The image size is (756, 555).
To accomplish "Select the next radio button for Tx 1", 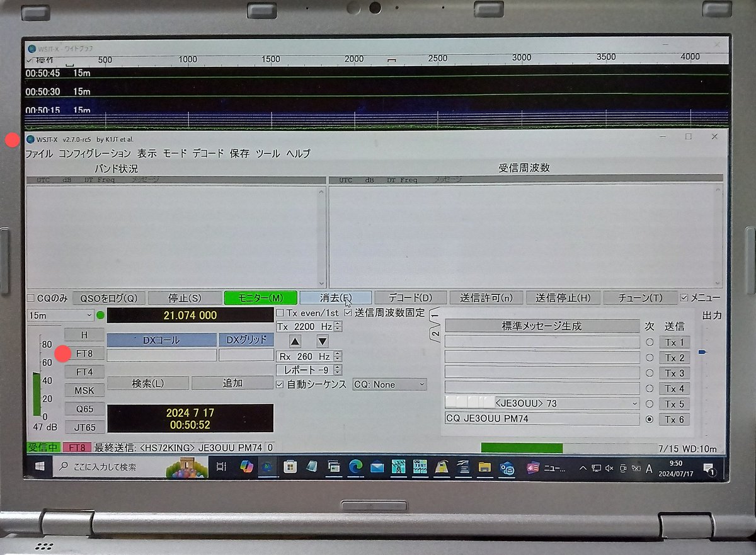I will pyautogui.click(x=650, y=342).
